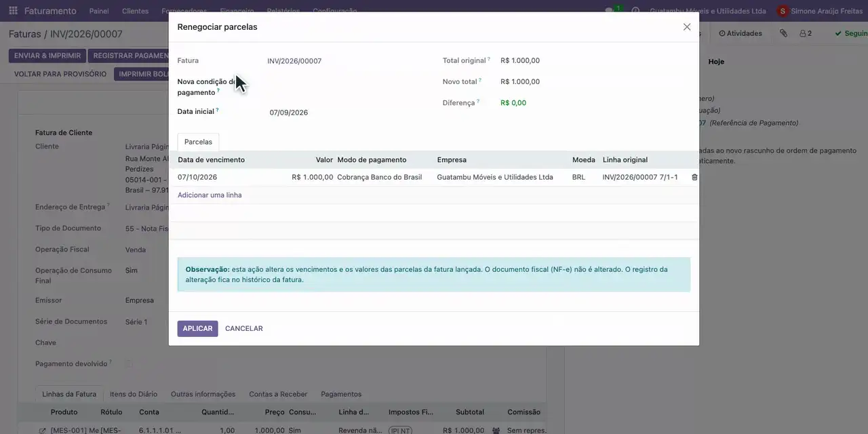Screen dimensions: 868x434
Task: Open the followers icon showing 2
Action: (x=806, y=33)
